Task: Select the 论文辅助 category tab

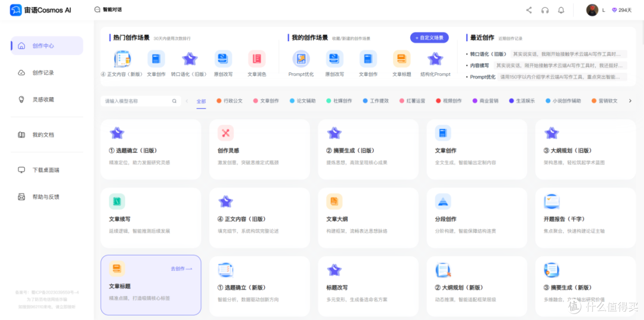Action: click(303, 101)
